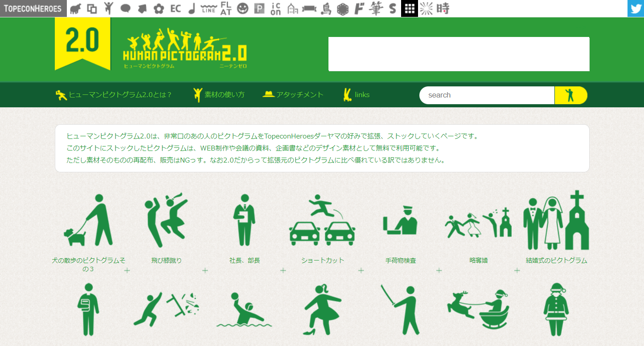Open the person holding book pictogram
This screenshot has height=346, width=644.
click(89, 309)
